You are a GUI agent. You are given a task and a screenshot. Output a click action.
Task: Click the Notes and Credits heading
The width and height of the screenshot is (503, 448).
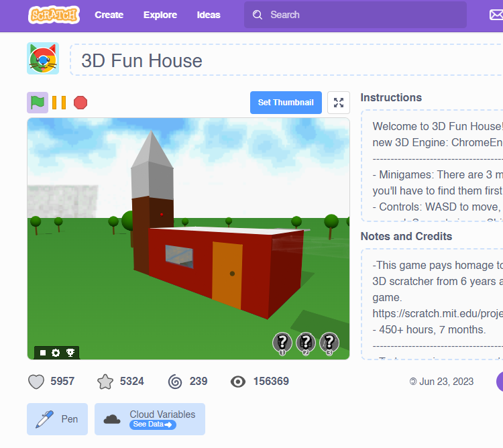tap(406, 236)
